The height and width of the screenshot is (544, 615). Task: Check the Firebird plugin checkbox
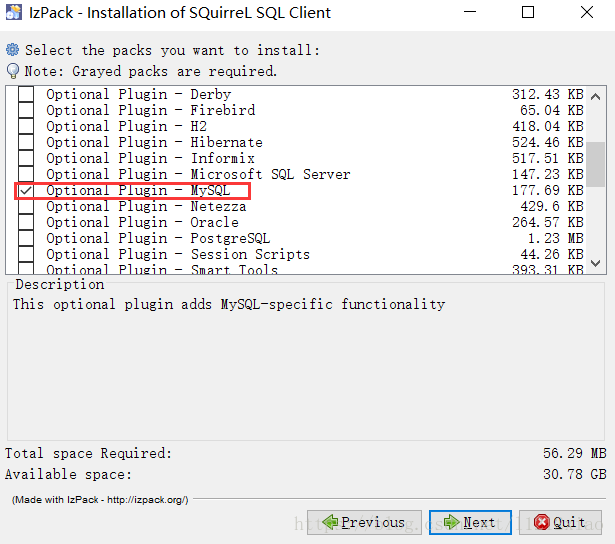[x=26, y=110]
